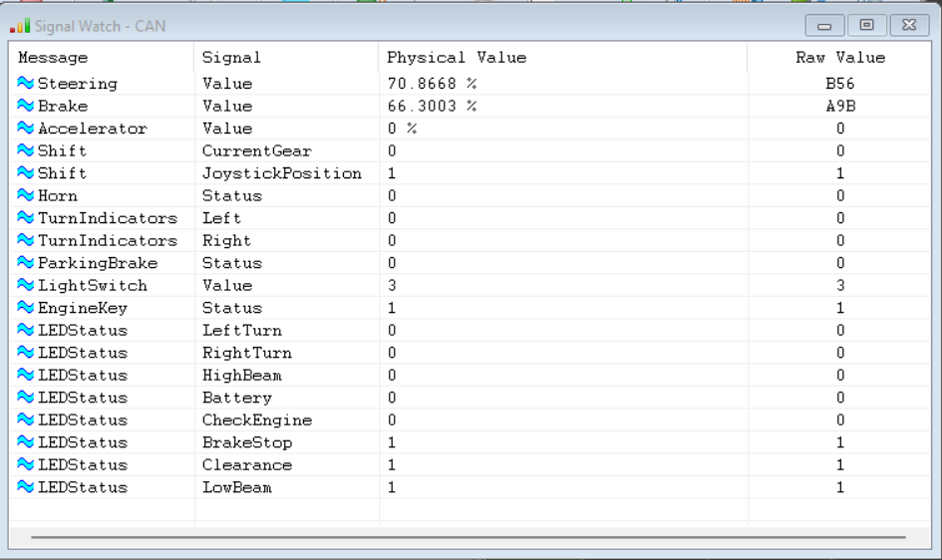942x560 pixels.
Task: Click the EngineKey message icon
Action: (26, 308)
